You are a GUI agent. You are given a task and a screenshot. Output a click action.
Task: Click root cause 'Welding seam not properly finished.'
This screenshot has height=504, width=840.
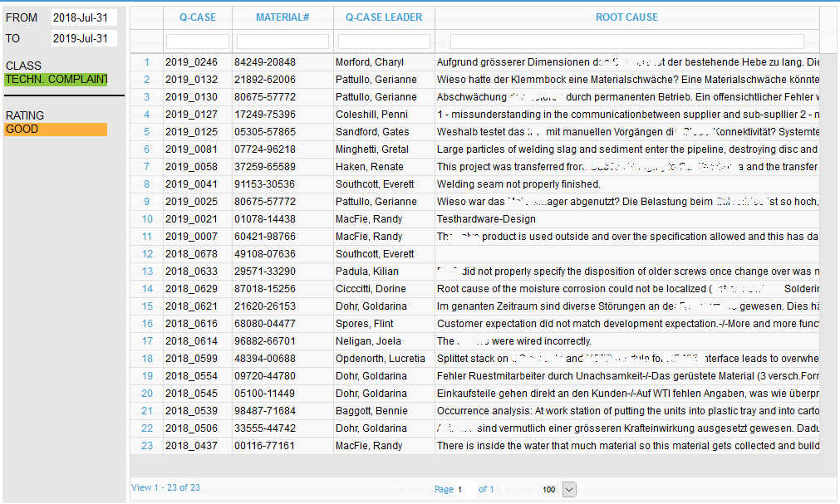coord(518,184)
